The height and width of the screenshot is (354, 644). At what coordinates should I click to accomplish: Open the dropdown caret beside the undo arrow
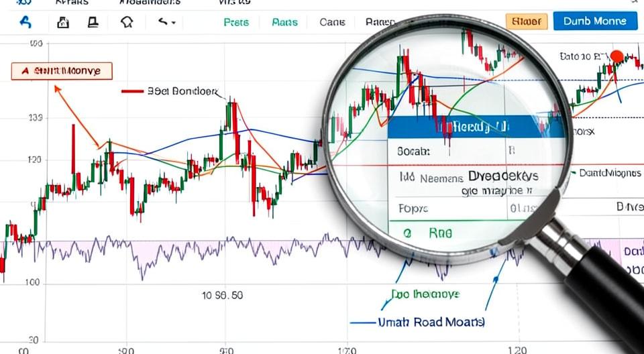(x=173, y=23)
